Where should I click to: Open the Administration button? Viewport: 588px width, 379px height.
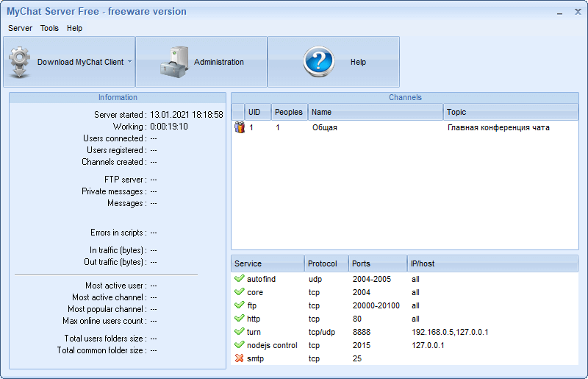pyautogui.click(x=201, y=62)
